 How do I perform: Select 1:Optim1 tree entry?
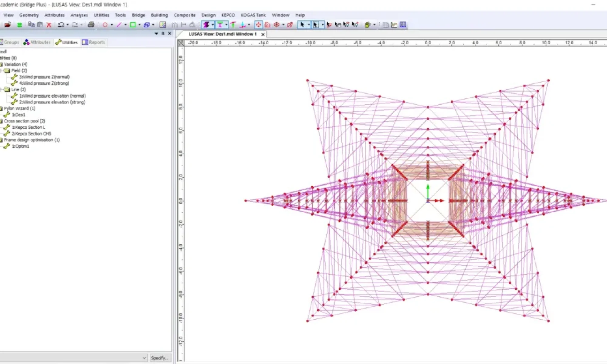[x=20, y=146]
